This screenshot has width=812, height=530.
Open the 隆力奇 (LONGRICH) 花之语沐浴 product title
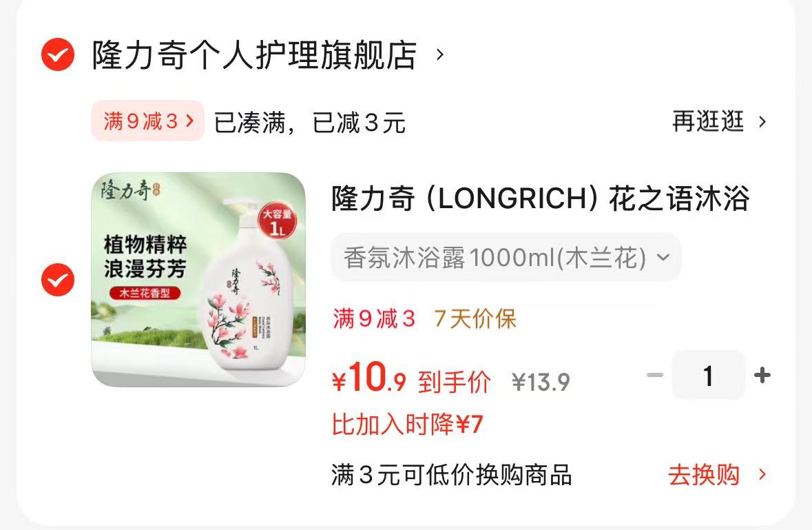(540, 198)
